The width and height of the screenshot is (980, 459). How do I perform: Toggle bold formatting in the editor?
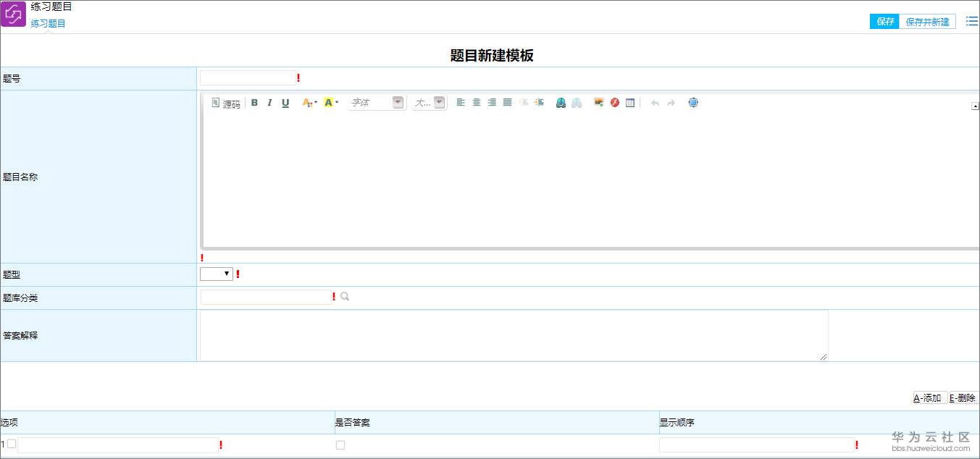[254, 102]
